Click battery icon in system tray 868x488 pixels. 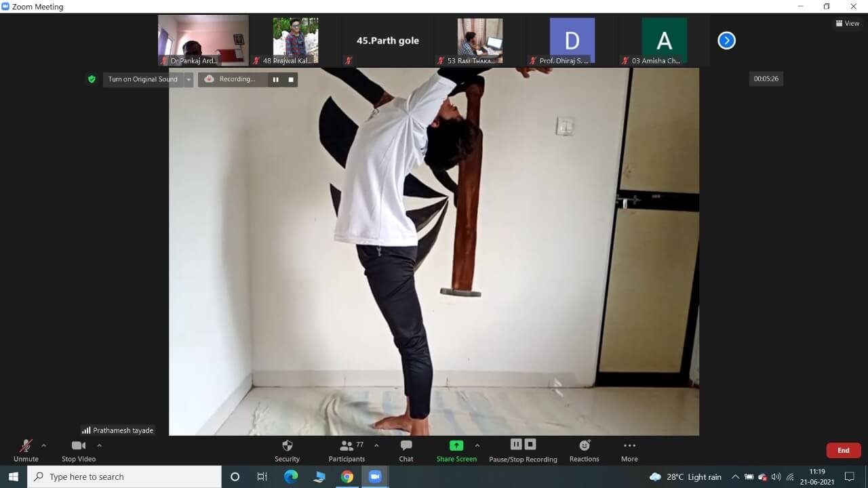[749, 476]
